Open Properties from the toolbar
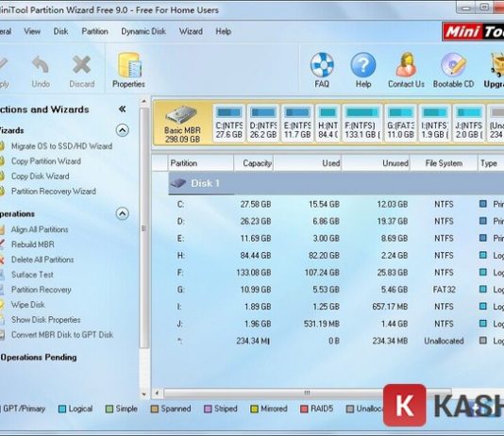This screenshot has width=504, height=436. point(128,71)
